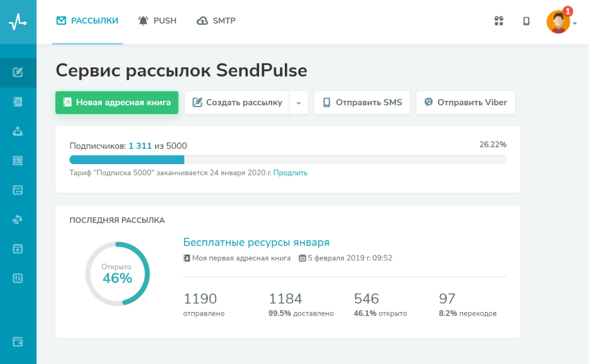The height and width of the screenshot is (364, 589).
Task: Open the Бесплатные ресурсы января campaign
Action: pos(256,242)
